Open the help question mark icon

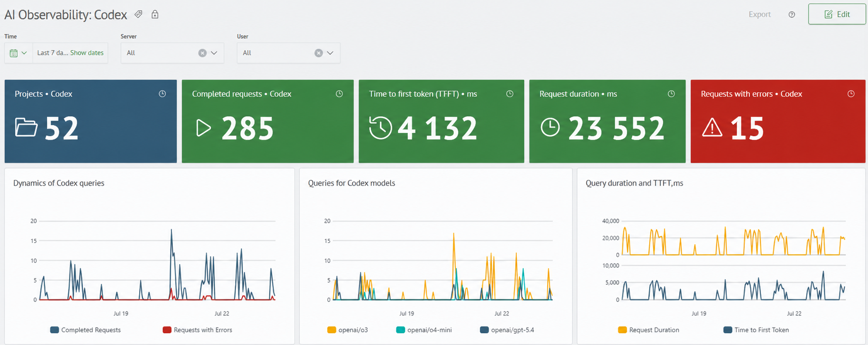pyautogui.click(x=792, y=15)
